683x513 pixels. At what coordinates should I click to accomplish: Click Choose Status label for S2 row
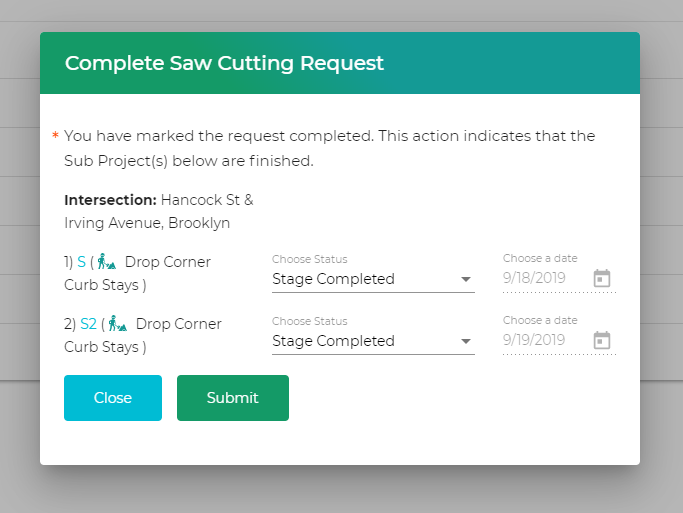(309, 321)
